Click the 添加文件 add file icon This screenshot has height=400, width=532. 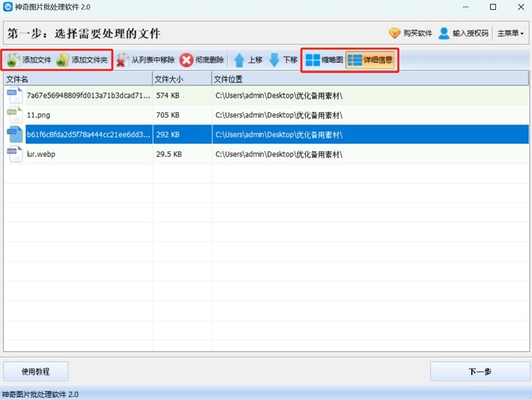[x=13, y=60]
